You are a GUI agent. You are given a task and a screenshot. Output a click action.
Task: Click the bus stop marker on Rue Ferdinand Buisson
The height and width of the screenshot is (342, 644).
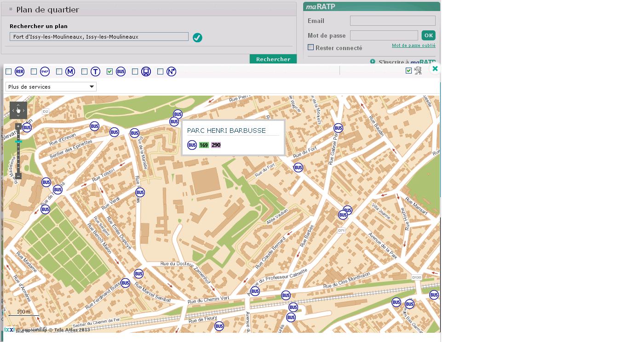125,283
